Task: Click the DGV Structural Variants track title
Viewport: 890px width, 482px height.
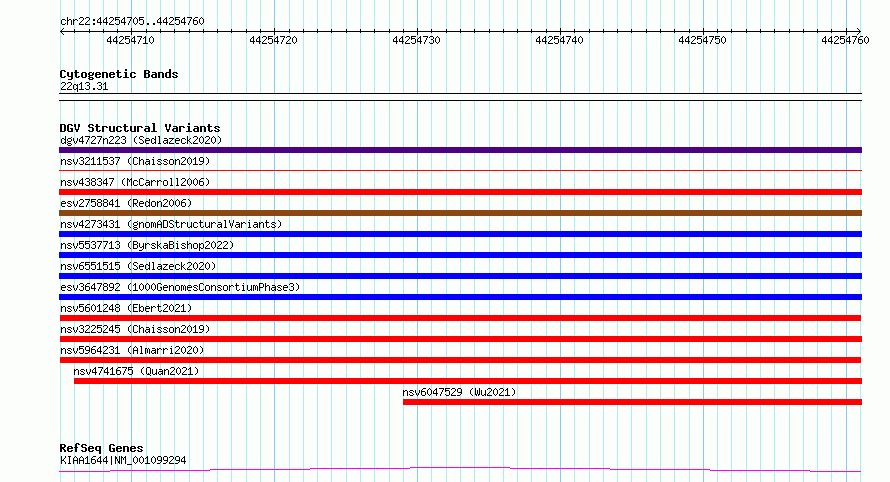Action: tap(140, 128)
